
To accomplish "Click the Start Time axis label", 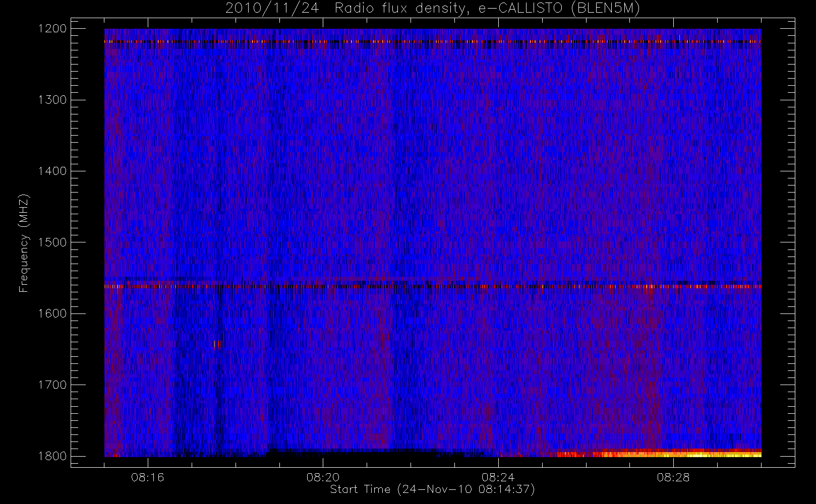I will click(432, 489).
